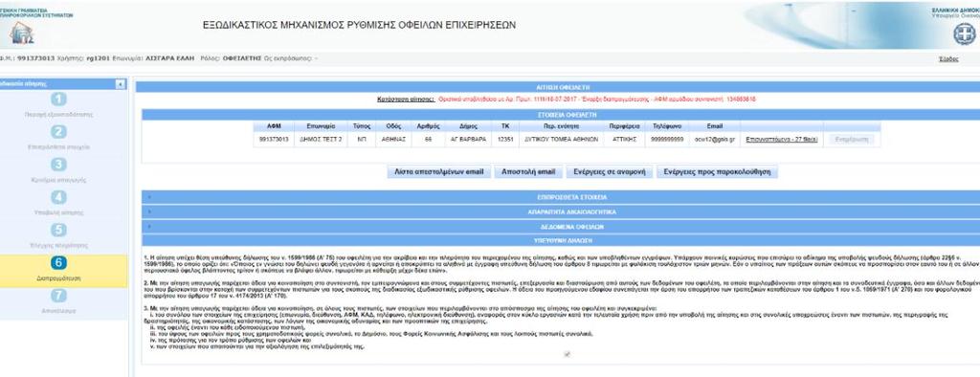Select the 991373013 table cell
This screenshot has width=980, height=377.
pyautogui.click(x=273, y=140)
